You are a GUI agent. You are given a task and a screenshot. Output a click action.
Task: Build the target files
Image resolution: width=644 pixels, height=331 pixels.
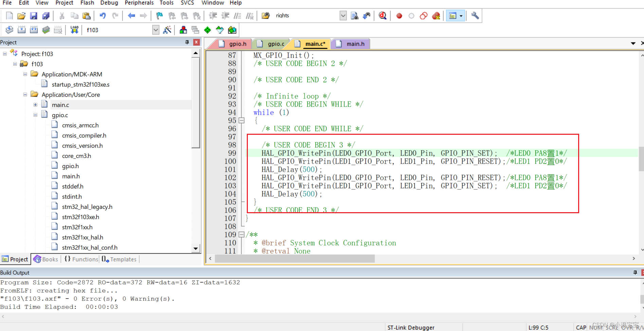(x=21, y=30)
